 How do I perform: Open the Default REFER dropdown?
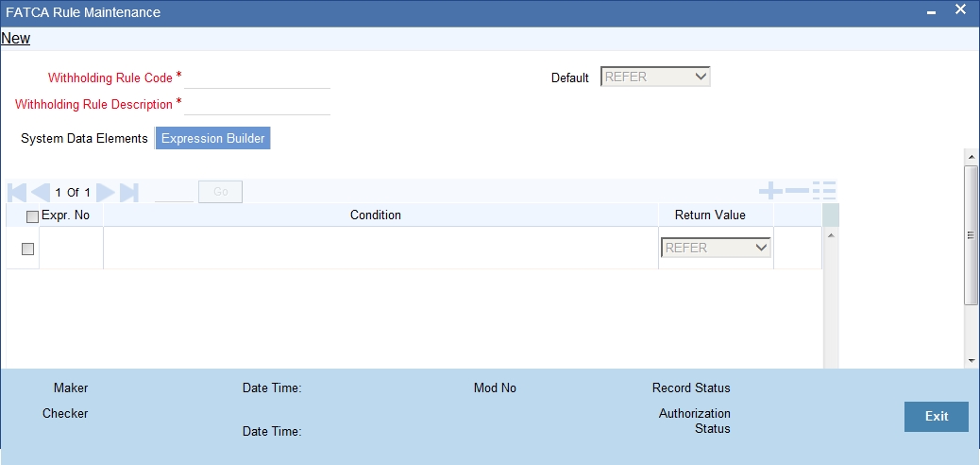click(x=655, y=77)
